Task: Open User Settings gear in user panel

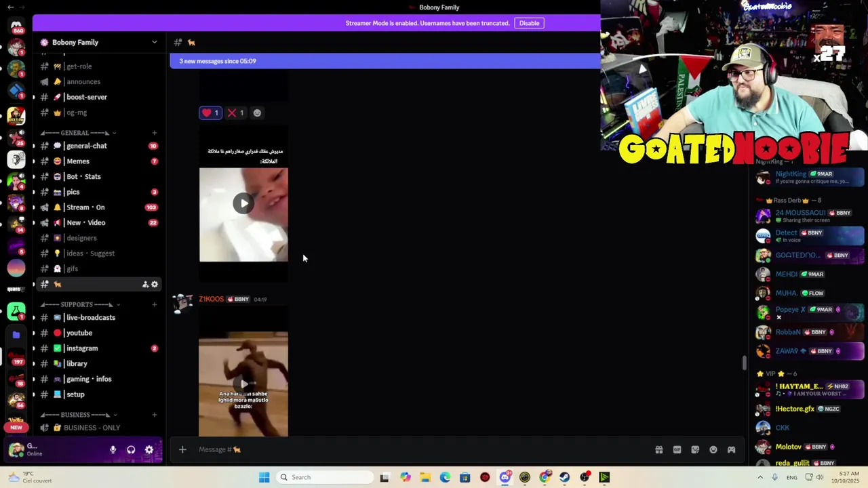Action: click(149, 449)
